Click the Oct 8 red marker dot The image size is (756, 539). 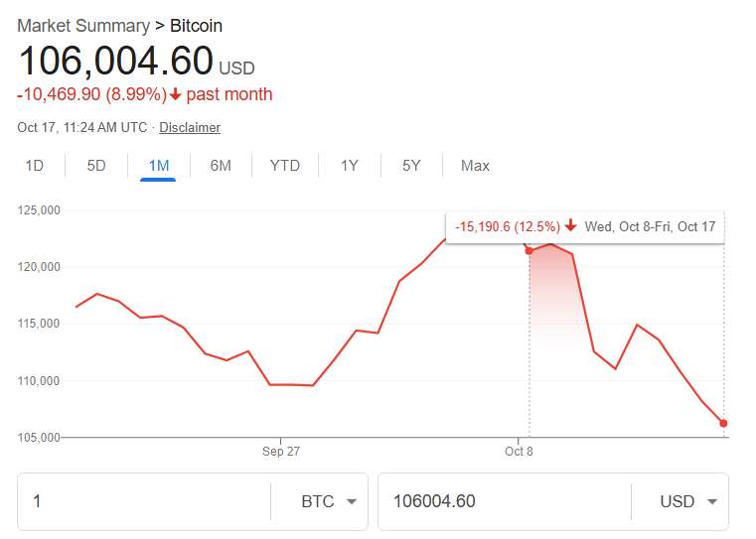529,250
